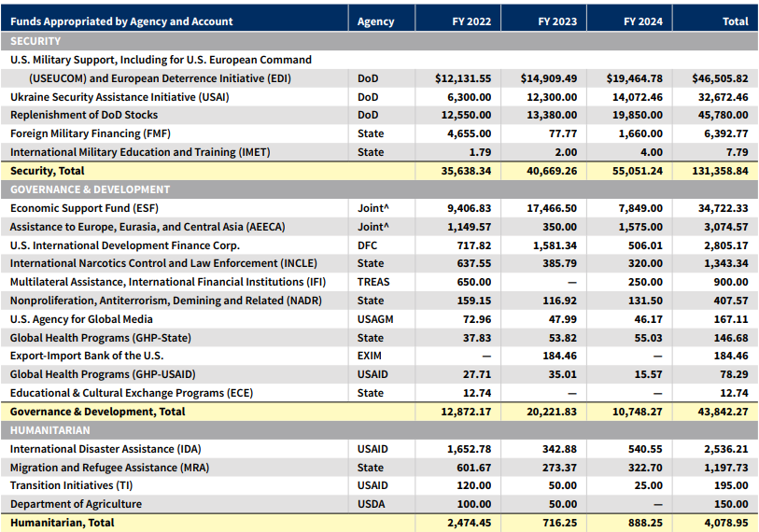Click the value '43,842.27'
Image resolution: width=759 pixels, height=532 pixels.
(x=724, y=412)
